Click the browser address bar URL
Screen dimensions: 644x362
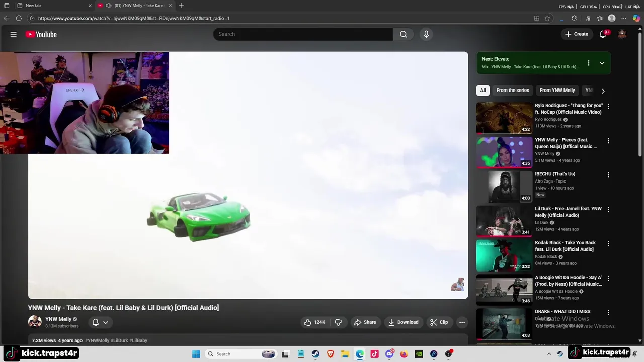[134, 18]
